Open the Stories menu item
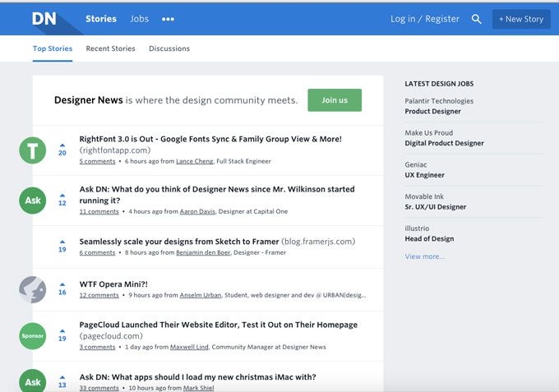Screen dimensions: 559x392 pos(101,19)
